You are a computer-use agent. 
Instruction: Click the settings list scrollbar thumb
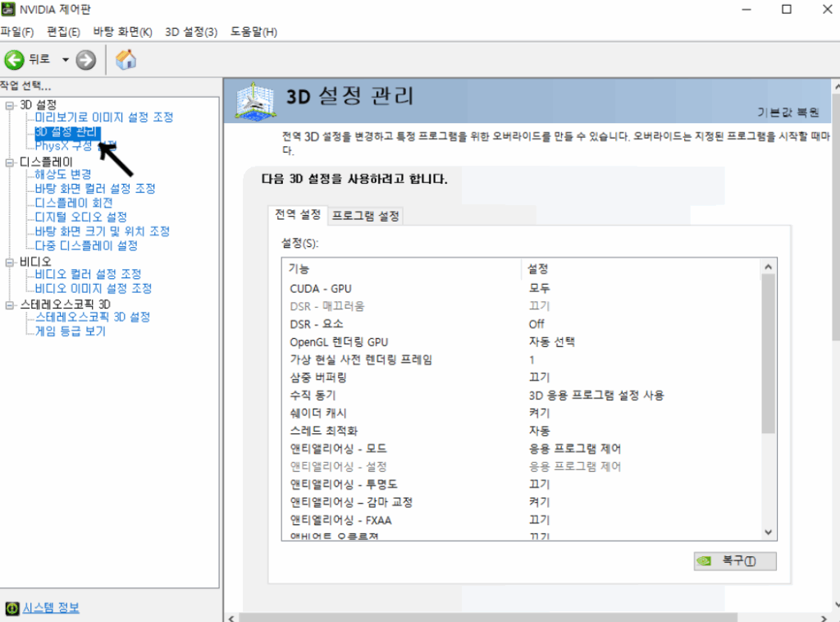pos(768,354)
